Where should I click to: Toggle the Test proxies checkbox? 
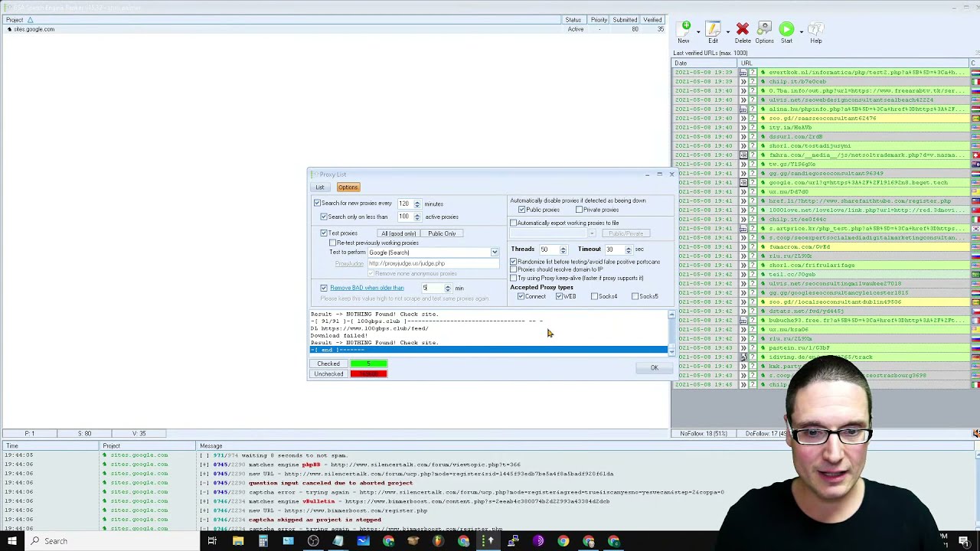(324, 233)
